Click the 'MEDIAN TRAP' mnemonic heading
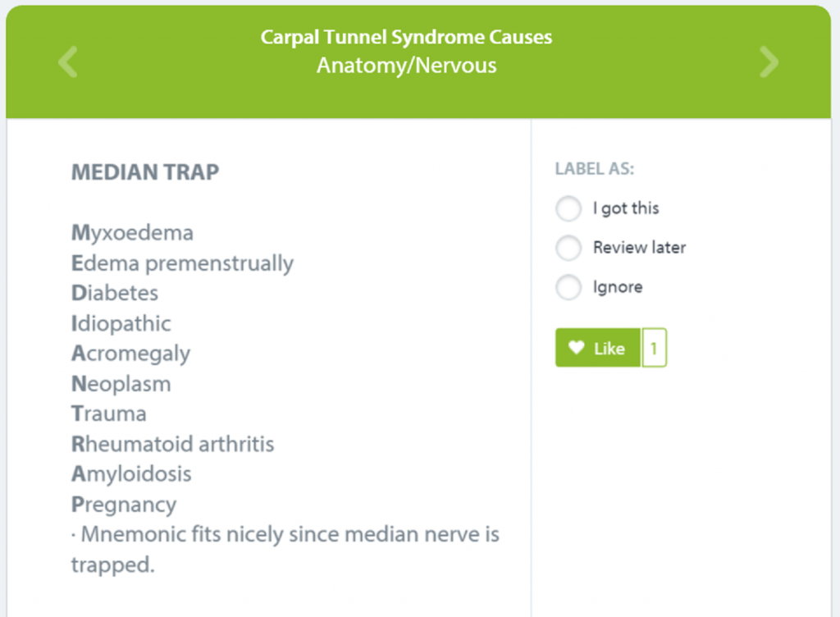The width and height of the screenshot is (840, 617). [145, 172]
